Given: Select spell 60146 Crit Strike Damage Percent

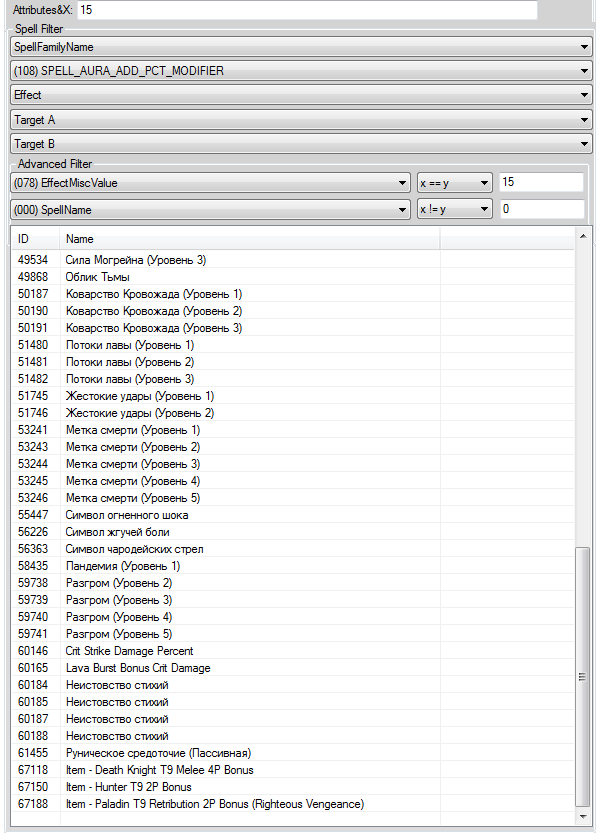Looking at the screenshot, I should pyautogui.click(x=293, y=651).
